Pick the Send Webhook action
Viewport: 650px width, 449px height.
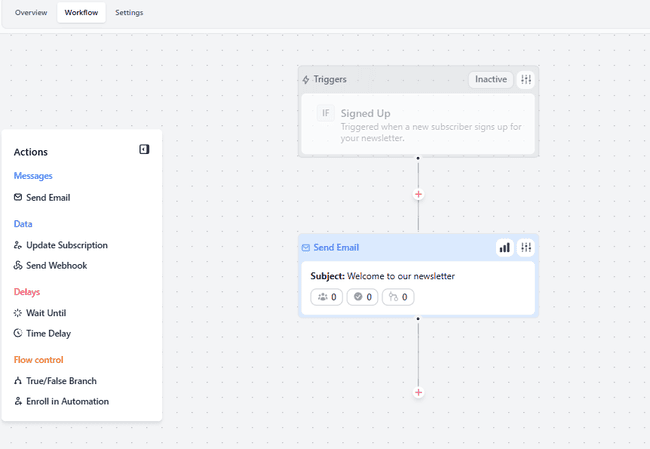tap(56, 266)
